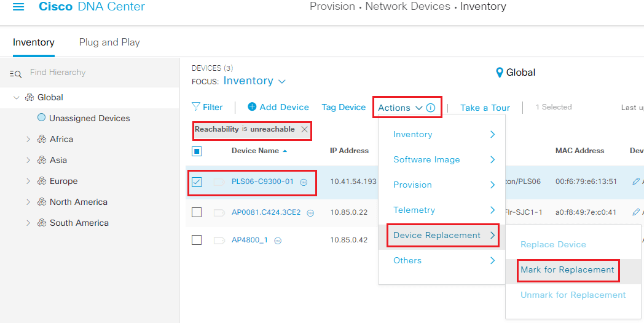This screenshot has height=323, width=644.
Task: Click the hierarchy search icon
Action: (x=15, y=74)
